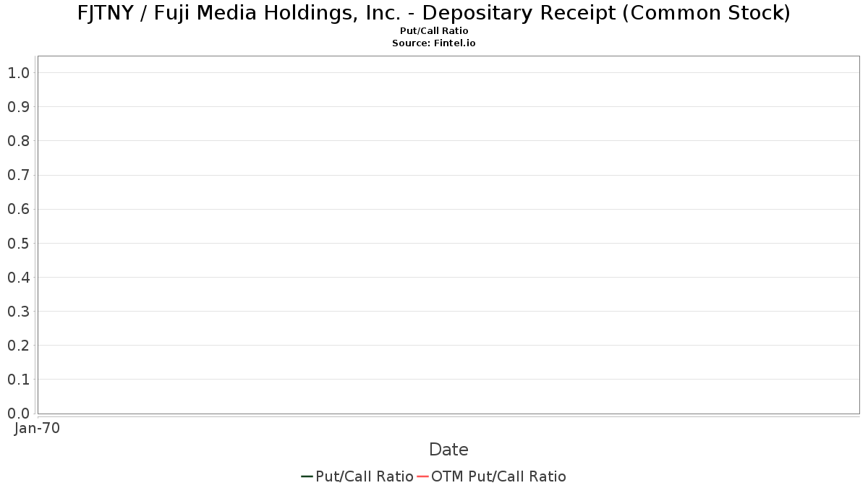This screenshot has width=868, height=488.
Task: Select the 0.8 y-axis tick label
Action: pos(19,141)
